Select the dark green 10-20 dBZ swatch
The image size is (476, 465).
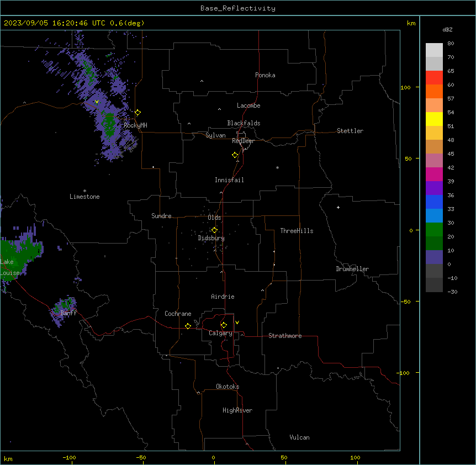click(x=434, y=244)
